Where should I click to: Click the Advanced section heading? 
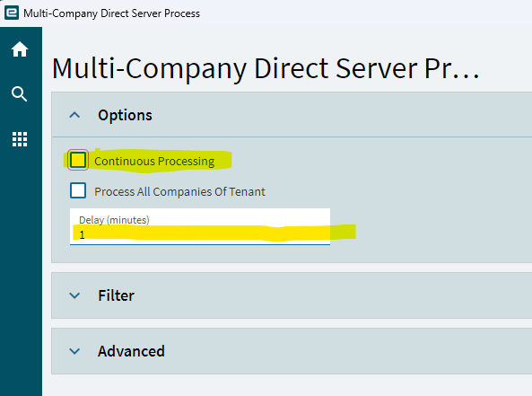(x=131, y=351)
